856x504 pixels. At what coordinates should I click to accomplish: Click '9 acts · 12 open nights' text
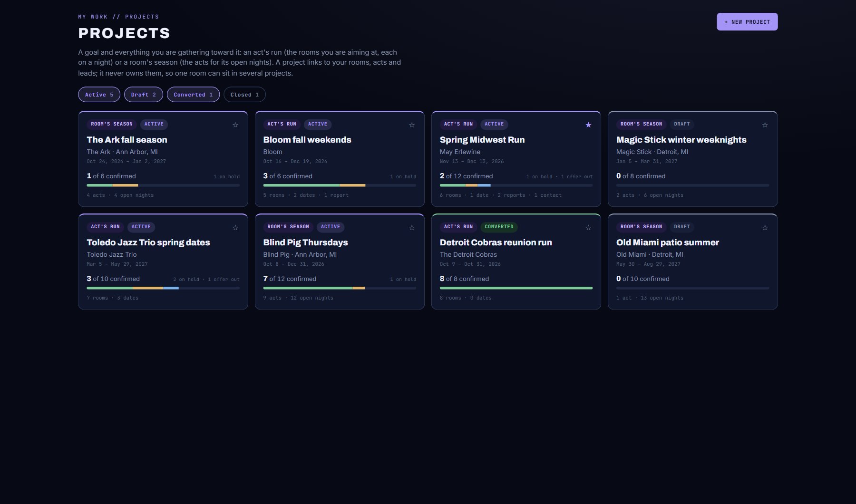[298, 298]
